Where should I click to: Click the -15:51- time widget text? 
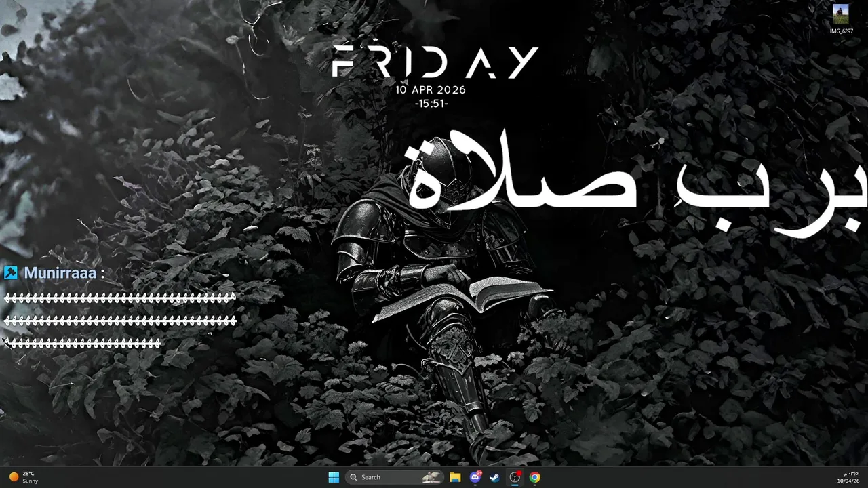[431, 104]
